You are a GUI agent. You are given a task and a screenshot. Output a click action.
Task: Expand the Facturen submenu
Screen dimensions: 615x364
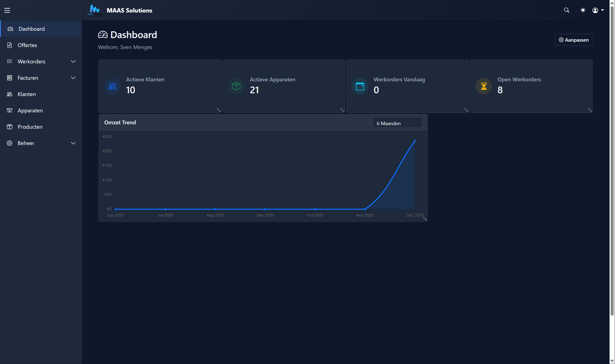tap(73, 78)
